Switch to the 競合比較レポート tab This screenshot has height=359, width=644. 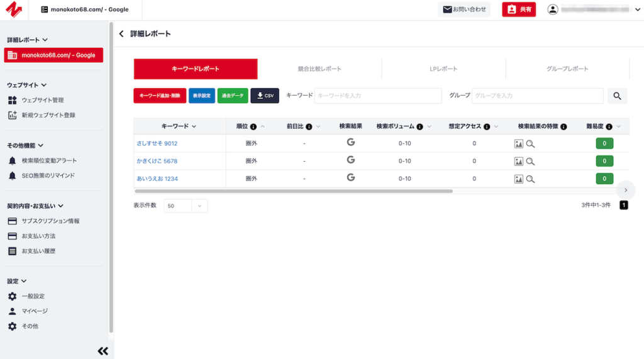click(x=319, y=69)
